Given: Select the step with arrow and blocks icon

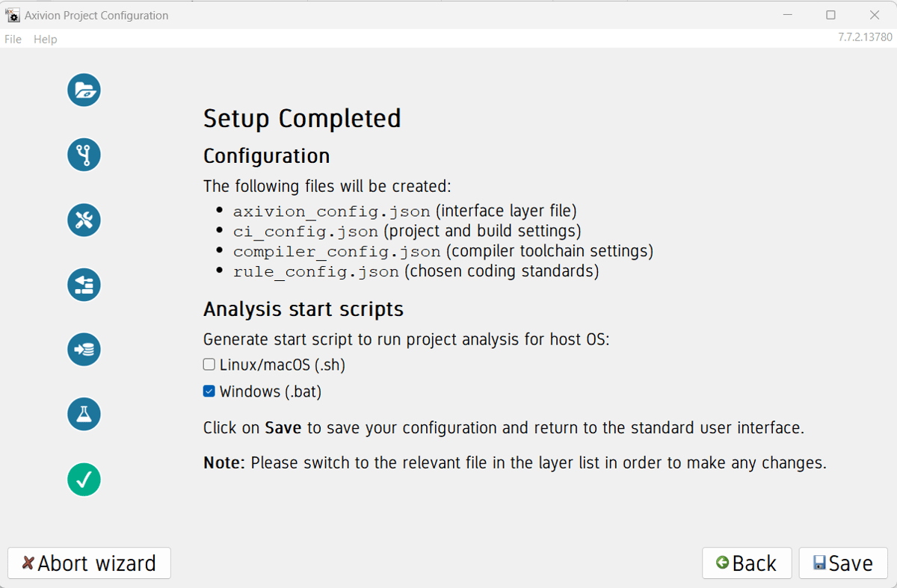Looking at the screenshot, I should coord(84,285).
